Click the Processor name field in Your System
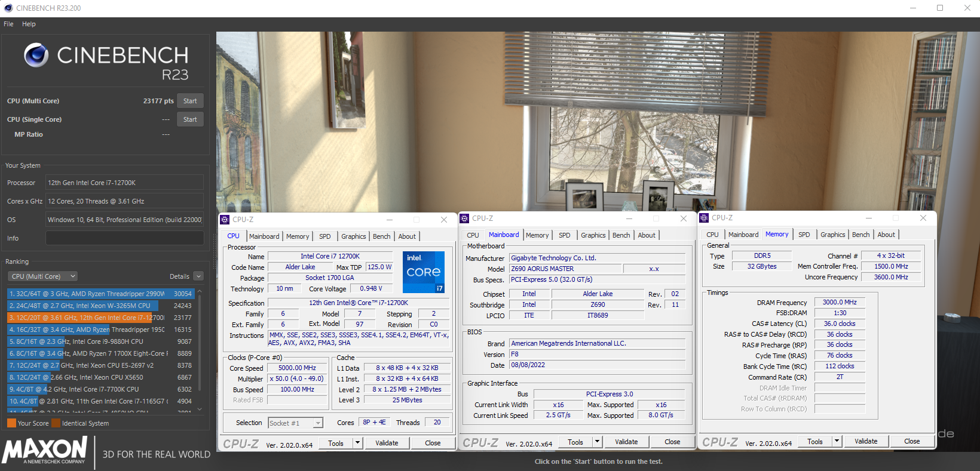Screen dimensions: 980x471 (125, 183)
